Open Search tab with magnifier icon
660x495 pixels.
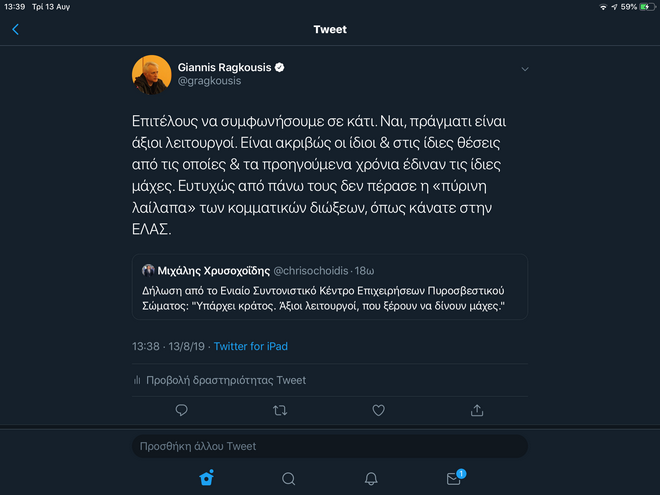[288, 479]
